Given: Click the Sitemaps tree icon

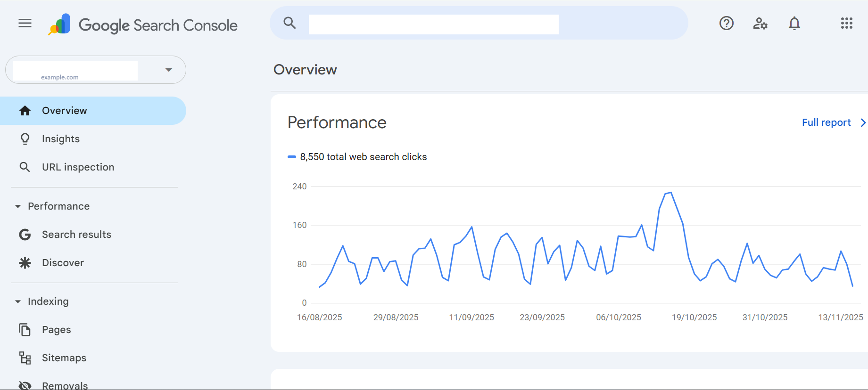Looking at the screenshot, I should 25,358.
